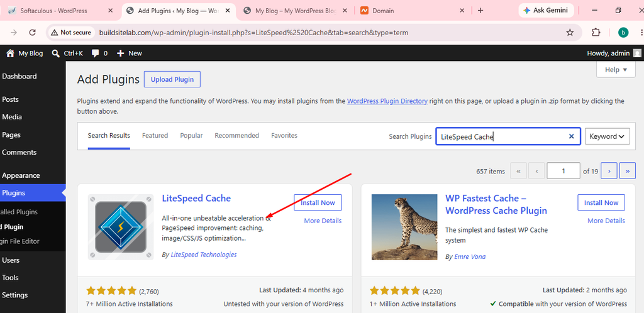Viewport: 644px width, 313px height.
Task: Open LiteSpeed Cache plugin title link
Action: (196, 199)
